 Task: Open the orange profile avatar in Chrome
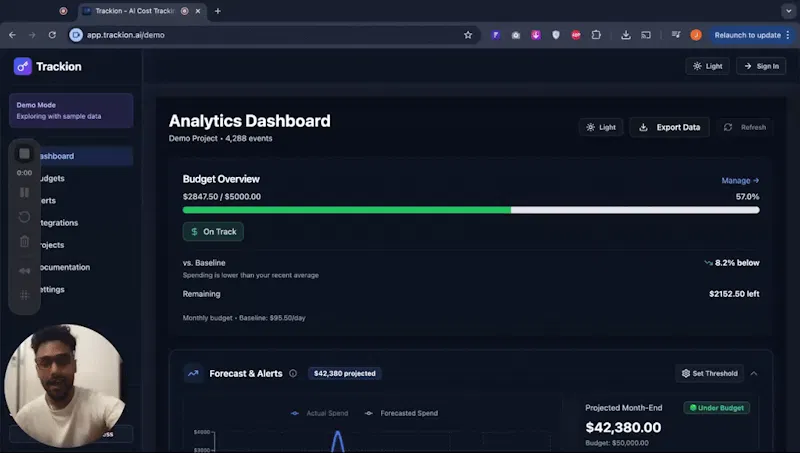pyautogui.click(x=696, y=35)
